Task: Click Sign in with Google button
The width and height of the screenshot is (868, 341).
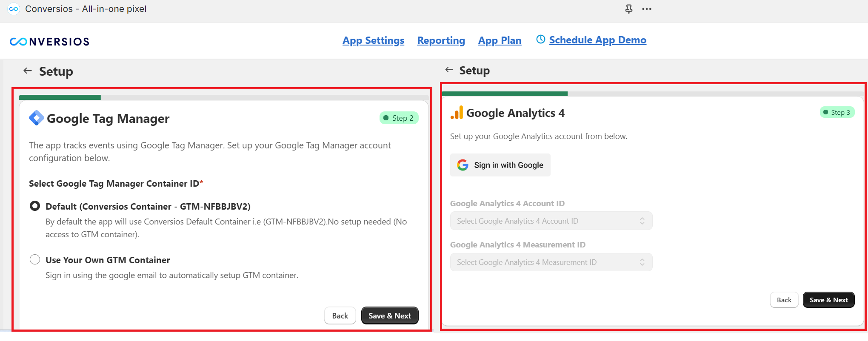Action: point(500,165)
